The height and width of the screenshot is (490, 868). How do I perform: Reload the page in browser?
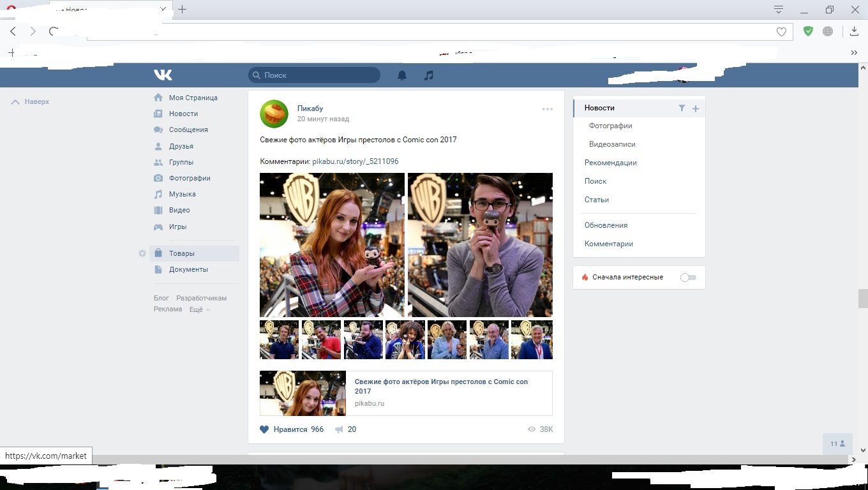(x=54, y=31)
